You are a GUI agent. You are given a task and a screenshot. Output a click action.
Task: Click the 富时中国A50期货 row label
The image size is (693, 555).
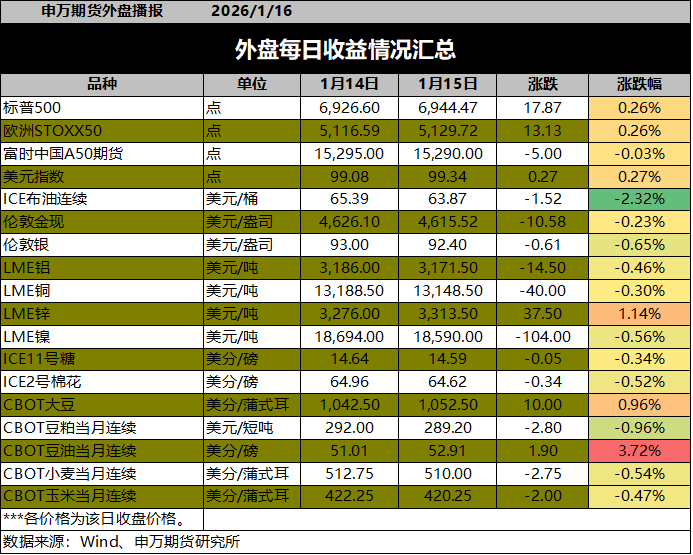pos(63,154)
